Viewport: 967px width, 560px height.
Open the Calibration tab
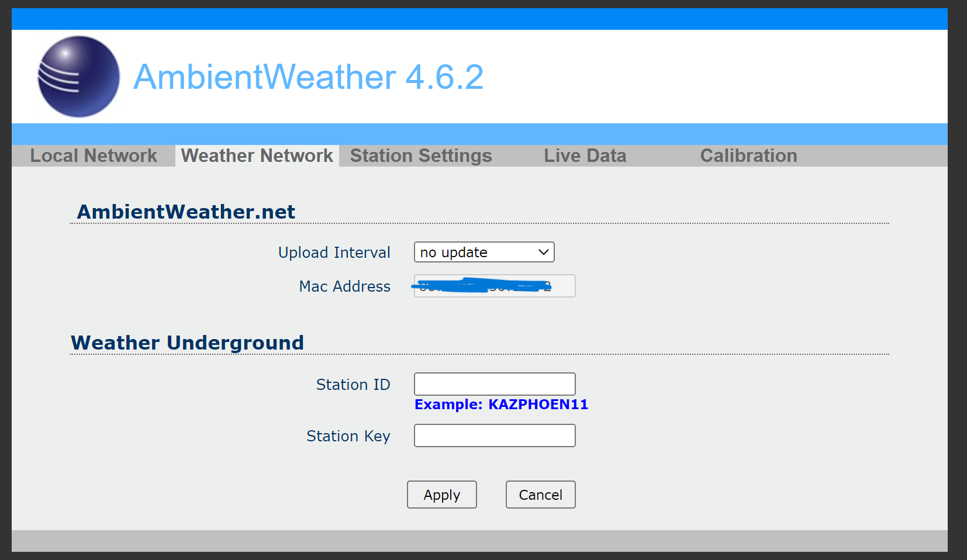(x=748, y=155)
